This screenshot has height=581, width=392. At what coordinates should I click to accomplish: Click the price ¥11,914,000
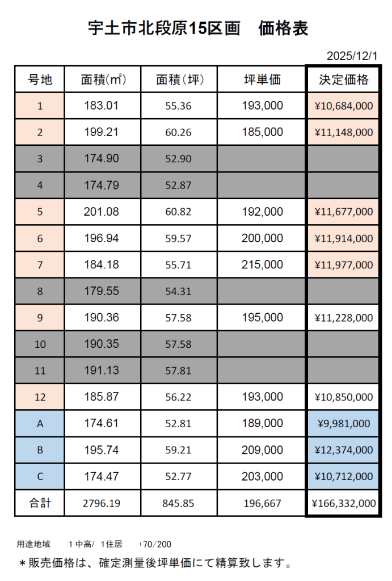coord(344,238)
